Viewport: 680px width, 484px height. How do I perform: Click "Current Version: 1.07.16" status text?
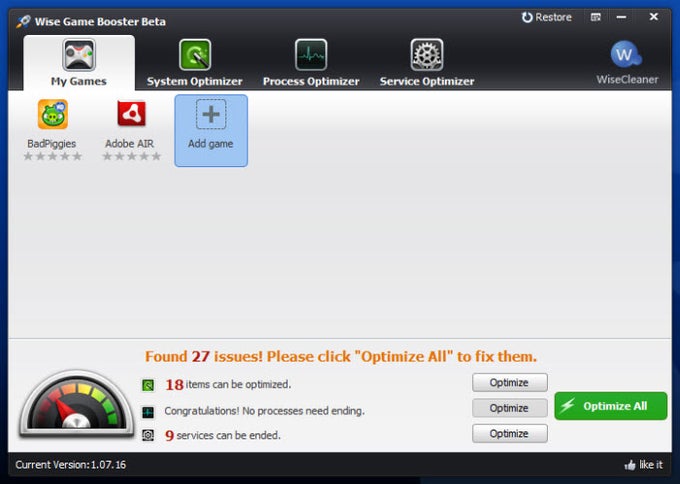[x=71, y=465]
